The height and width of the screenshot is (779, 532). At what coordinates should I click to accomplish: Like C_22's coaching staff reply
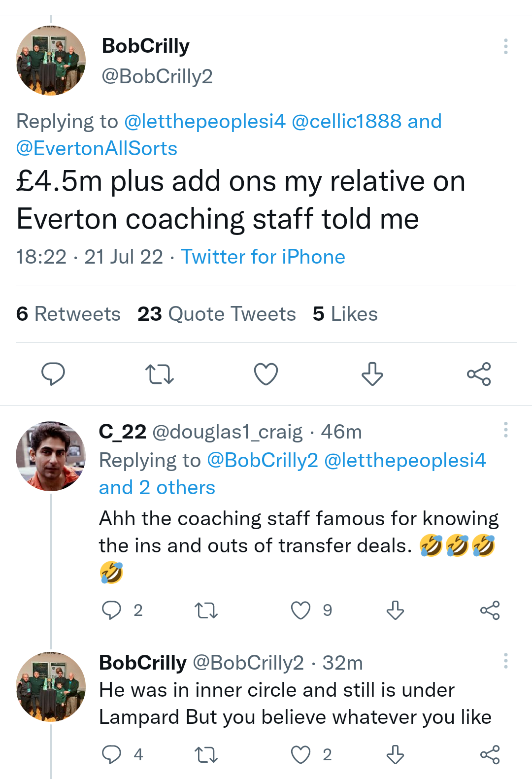tap(300, 610)
